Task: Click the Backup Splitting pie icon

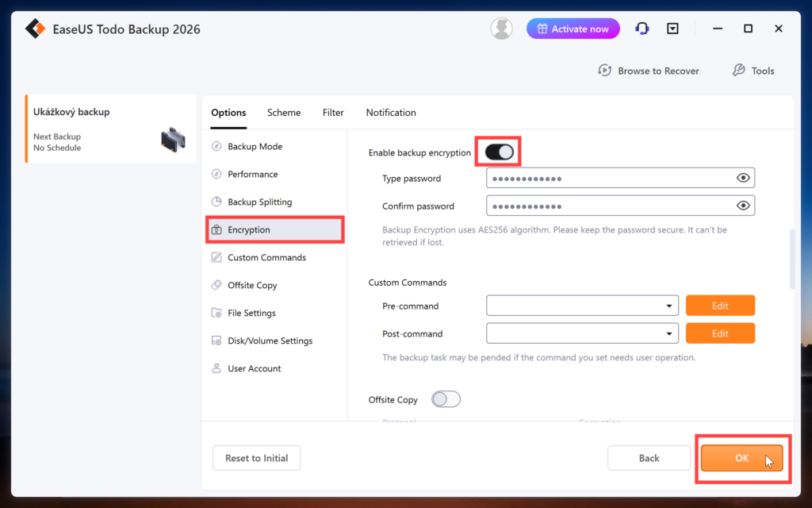Action: (x=216, y=202)
